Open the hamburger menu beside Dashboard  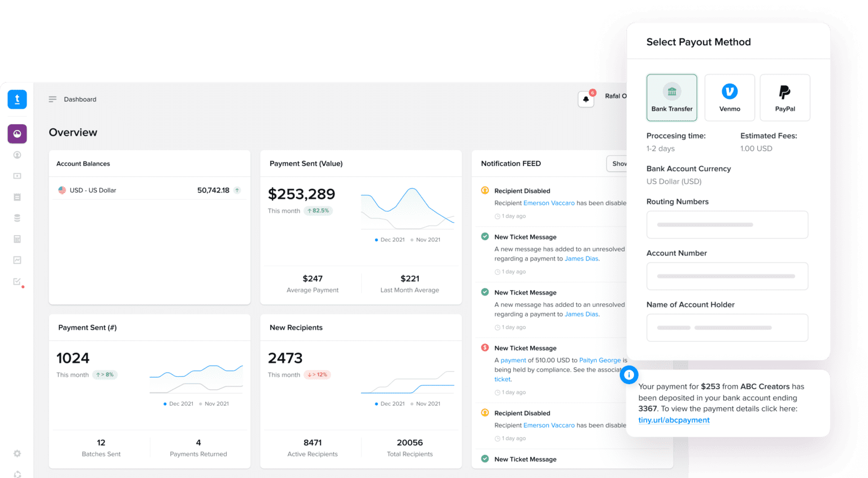click(x=53, y=99)
